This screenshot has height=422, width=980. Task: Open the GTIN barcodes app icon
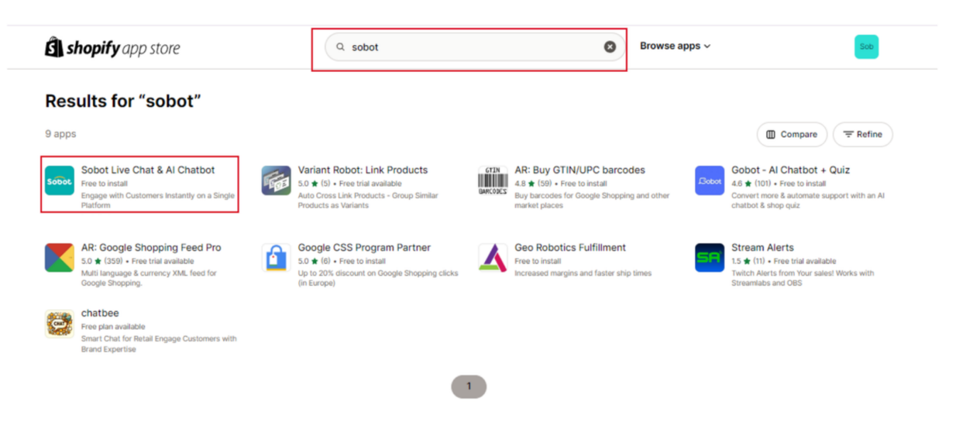click(x=493, y=180)
